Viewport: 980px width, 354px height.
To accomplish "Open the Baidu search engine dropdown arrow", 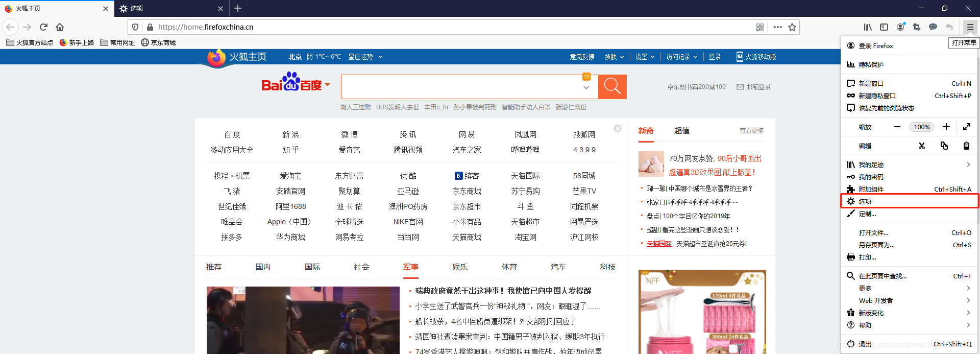I will 328,85.
